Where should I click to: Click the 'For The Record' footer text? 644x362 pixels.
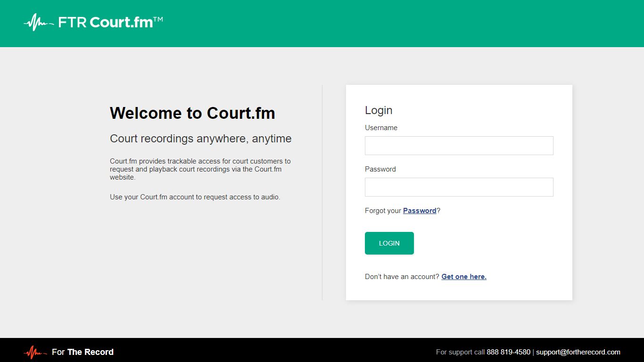(x=83, y=352)
